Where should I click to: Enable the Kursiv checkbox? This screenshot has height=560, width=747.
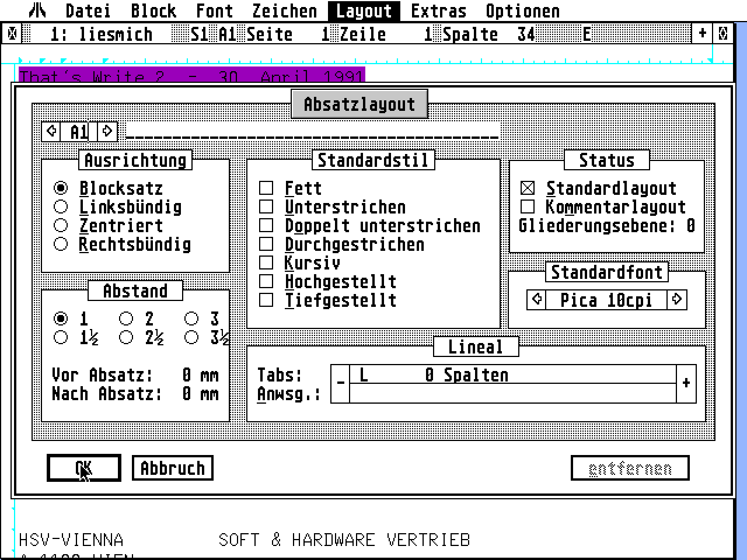click(x=266, y=263)
